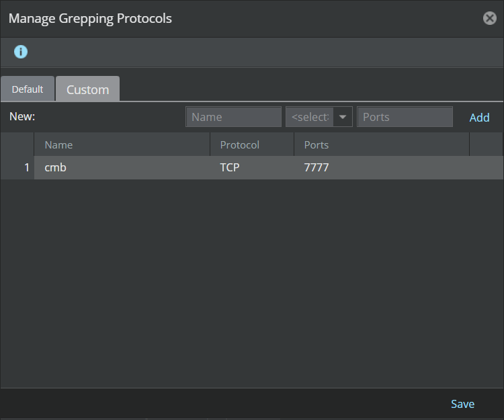Close the Manage Grepping Protocols dialog
Screen dimensions: 504x420
point(489,18)
